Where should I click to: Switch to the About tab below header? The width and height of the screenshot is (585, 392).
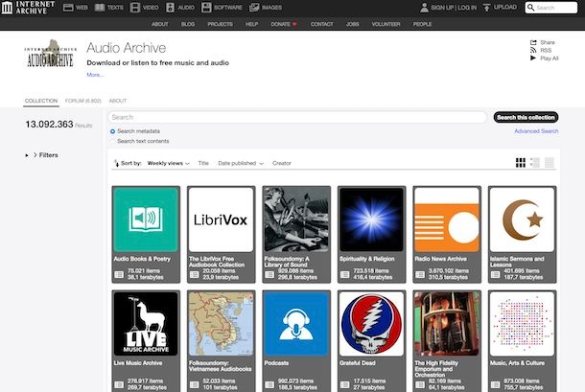click(x=118, y=101)
